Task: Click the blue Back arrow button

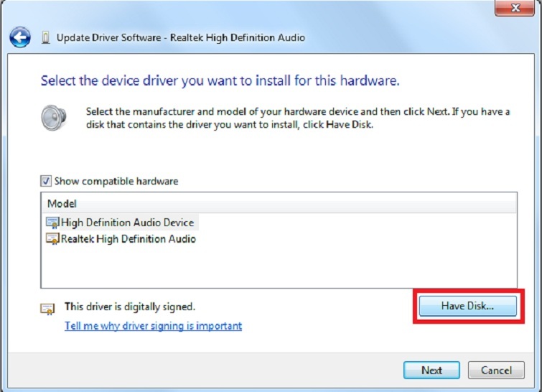Action: click(x=21, y=37)
